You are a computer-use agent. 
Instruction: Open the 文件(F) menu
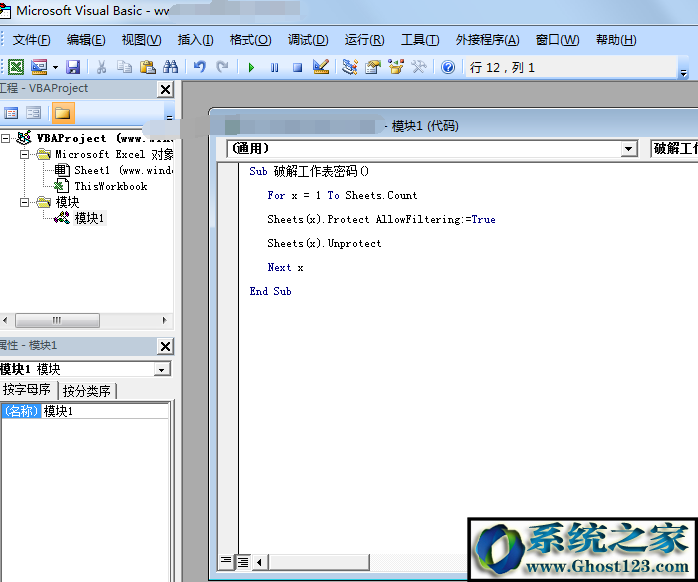[x=31, y=40]
